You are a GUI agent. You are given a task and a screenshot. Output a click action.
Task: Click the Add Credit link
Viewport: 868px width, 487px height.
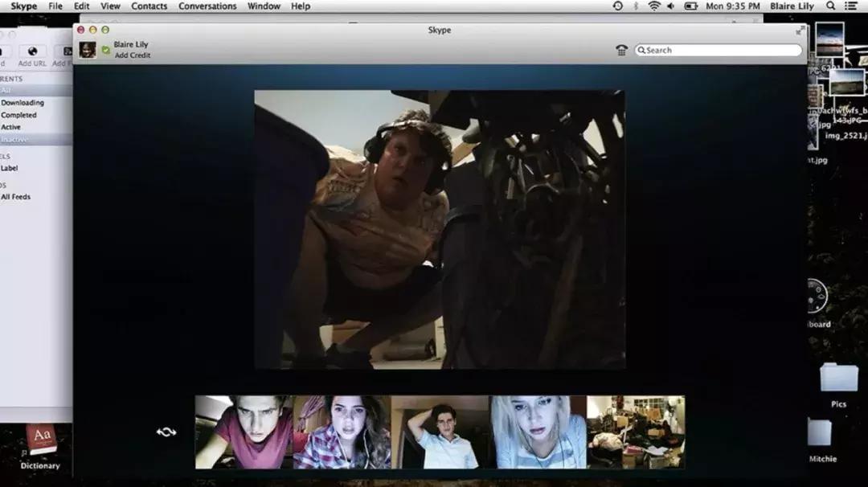click(x=133, y=55)
